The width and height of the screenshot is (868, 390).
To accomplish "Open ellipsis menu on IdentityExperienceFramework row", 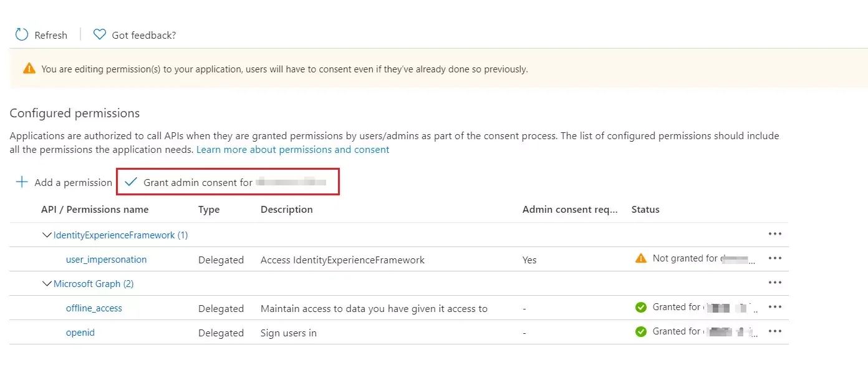I will click(774, 233).
